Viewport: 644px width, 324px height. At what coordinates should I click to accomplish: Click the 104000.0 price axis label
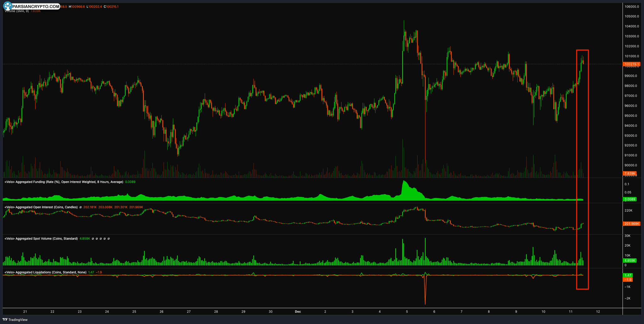tap(631, 26)
